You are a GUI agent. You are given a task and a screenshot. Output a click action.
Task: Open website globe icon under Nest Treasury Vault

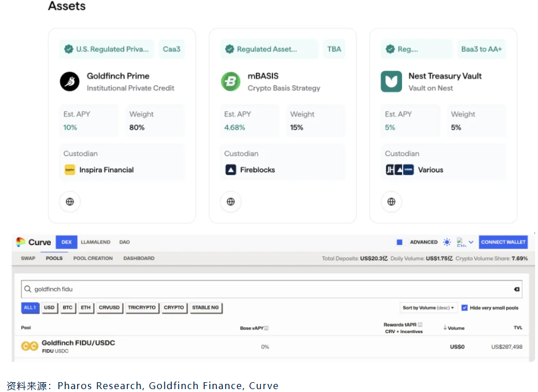tap(392, 202)
